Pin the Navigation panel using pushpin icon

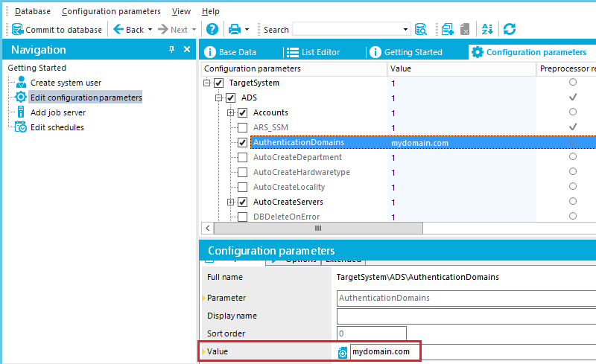point(172,50)
